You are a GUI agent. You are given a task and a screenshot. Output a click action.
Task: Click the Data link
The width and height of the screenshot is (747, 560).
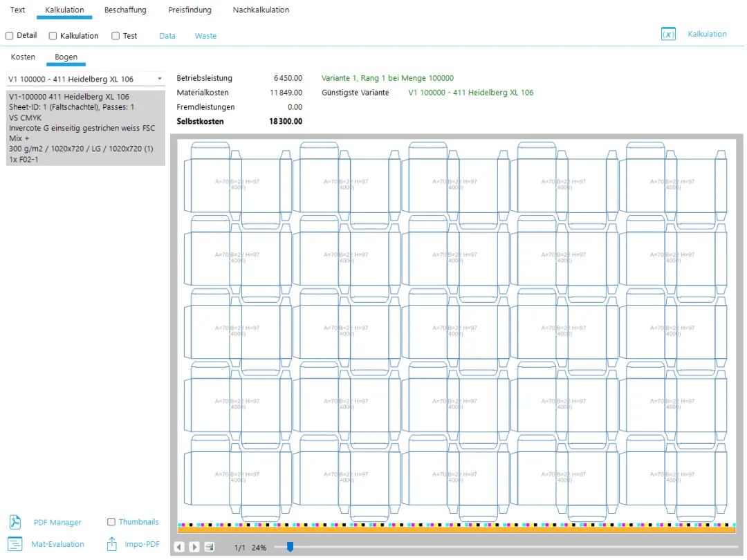click(x=167, y=36)
